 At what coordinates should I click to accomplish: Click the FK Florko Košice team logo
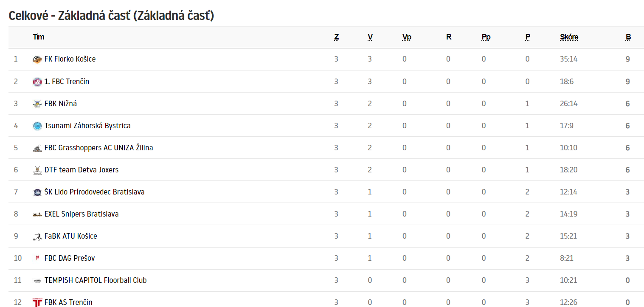[37, 59]
